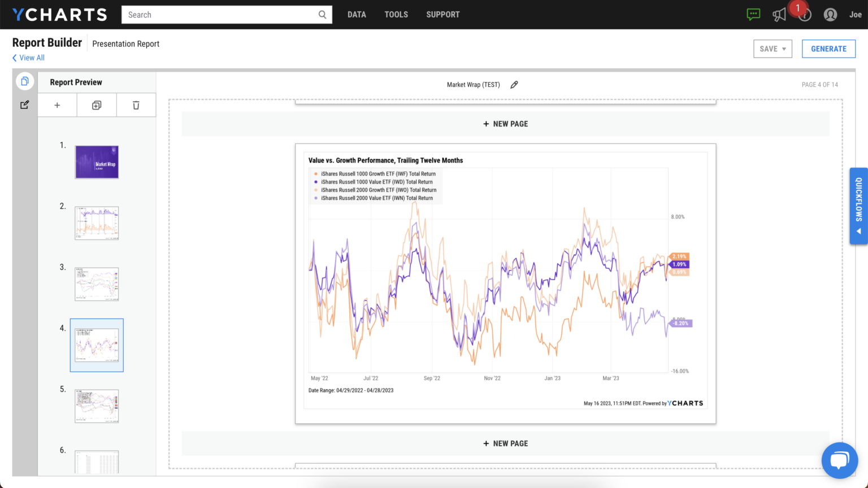Click the add page plus icon

57,105
